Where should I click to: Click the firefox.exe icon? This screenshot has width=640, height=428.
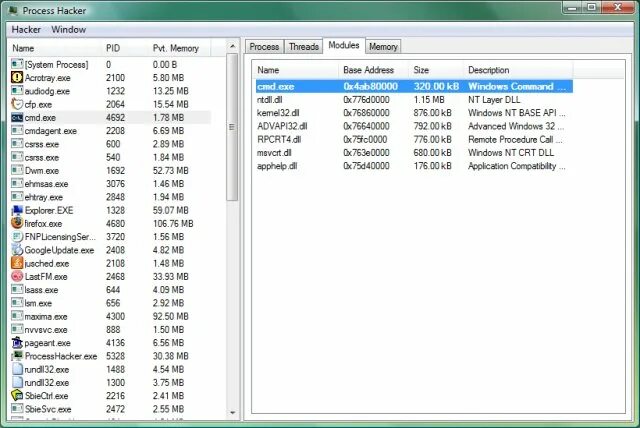pos(17,223)
